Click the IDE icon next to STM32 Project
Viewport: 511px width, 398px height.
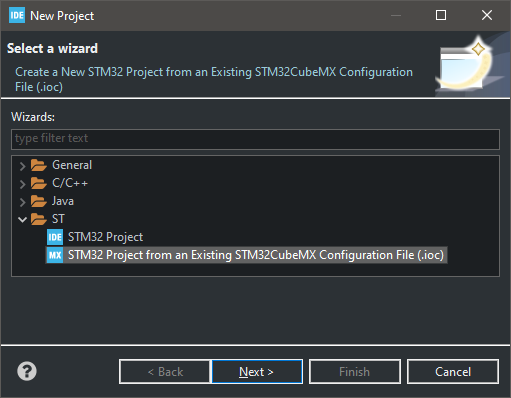point(55,237)
